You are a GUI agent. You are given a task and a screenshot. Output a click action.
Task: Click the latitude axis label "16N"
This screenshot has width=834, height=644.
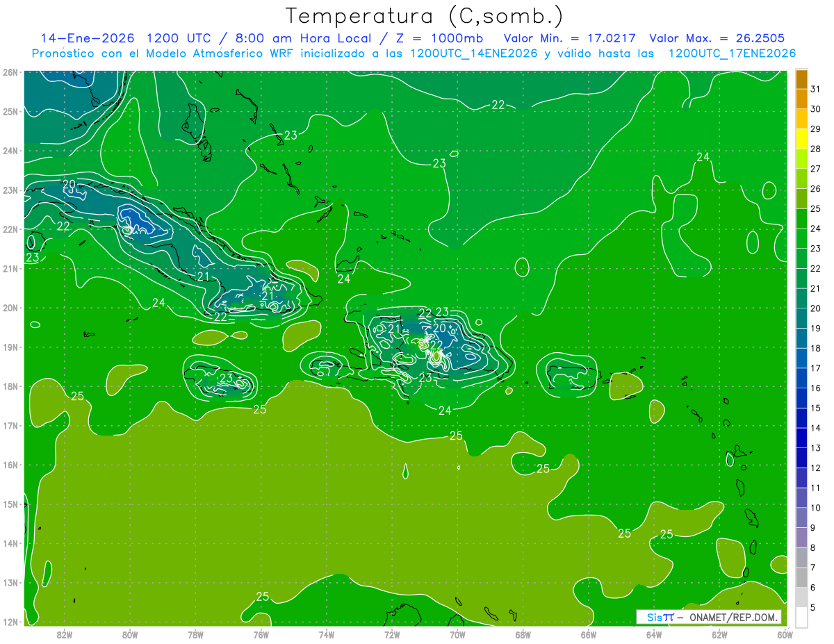click(10, 465)
